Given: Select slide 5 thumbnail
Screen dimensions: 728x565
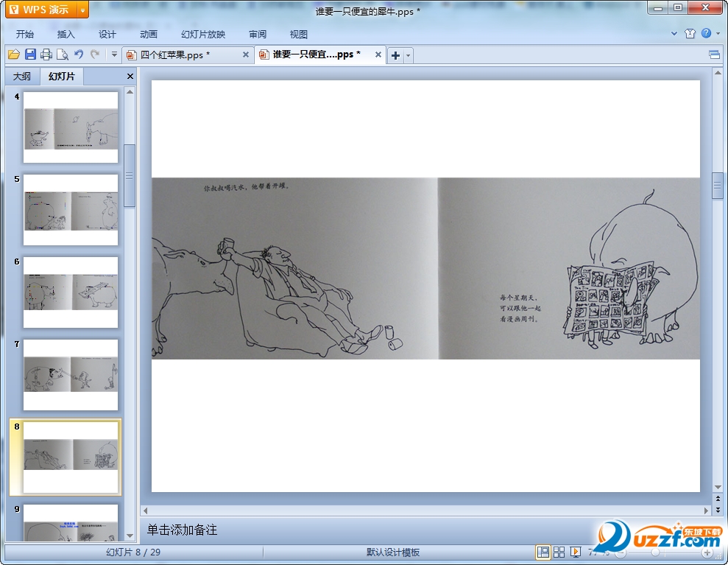Looking at the screenshot, I should pyautogui.click(x=71, y=209).
